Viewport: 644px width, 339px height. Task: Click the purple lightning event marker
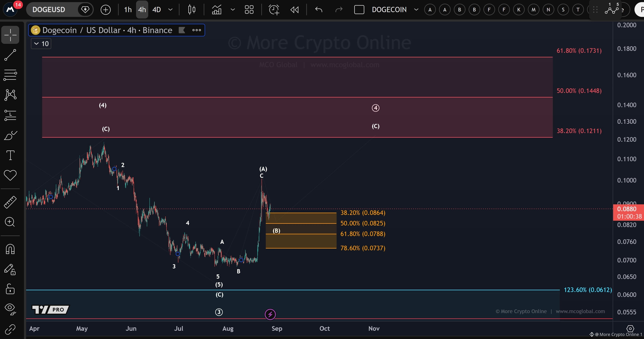point(270,314)
